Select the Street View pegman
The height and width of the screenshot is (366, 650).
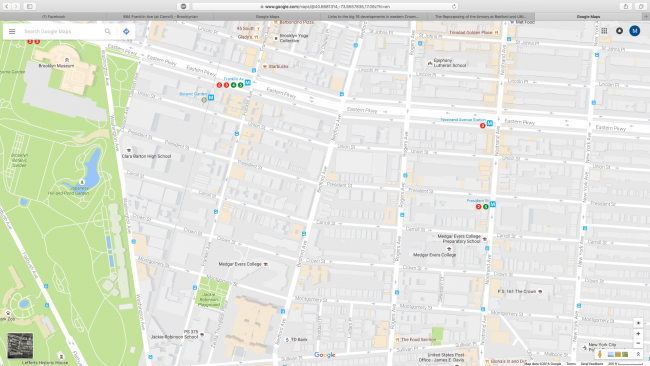(599, 354)
